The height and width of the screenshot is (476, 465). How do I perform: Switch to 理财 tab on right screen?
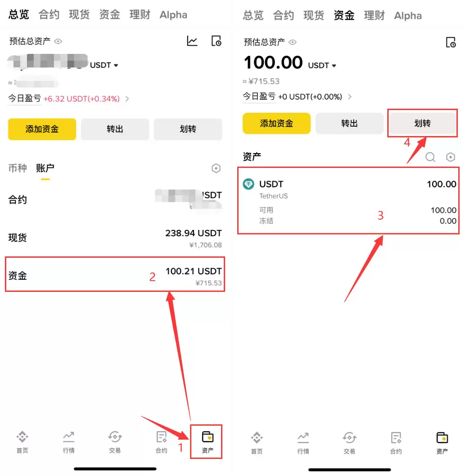point(374,15)
